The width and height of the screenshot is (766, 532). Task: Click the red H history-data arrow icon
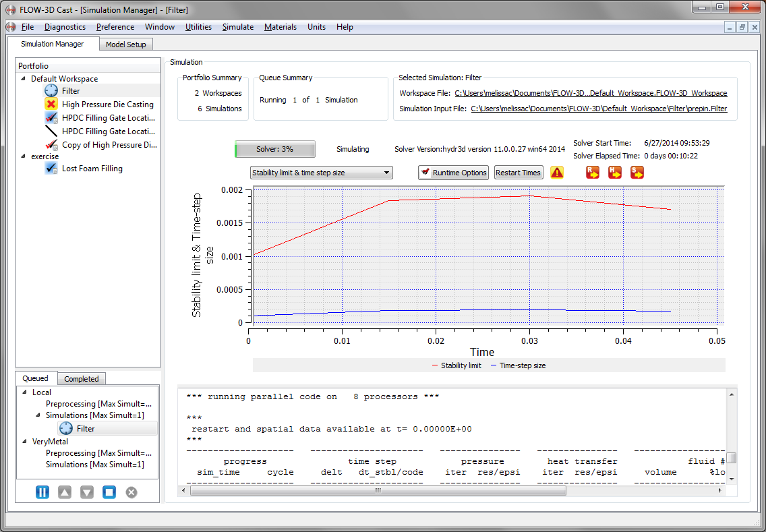614,173
